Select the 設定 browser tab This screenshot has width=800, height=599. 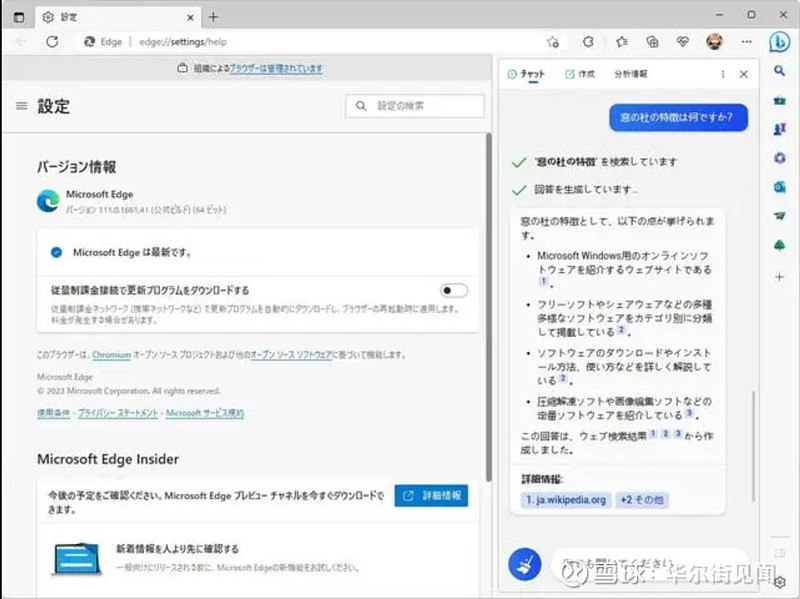(x=117, y=17)
